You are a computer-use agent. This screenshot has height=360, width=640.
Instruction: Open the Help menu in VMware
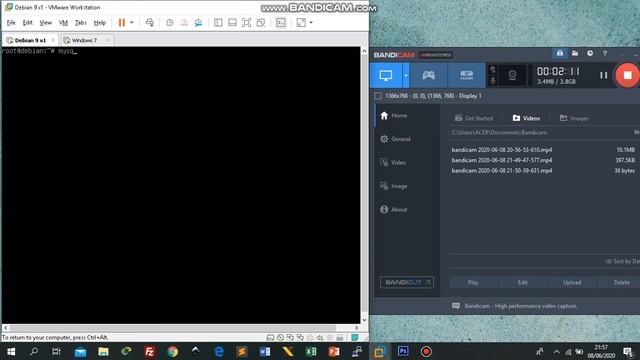click(100, 22)
